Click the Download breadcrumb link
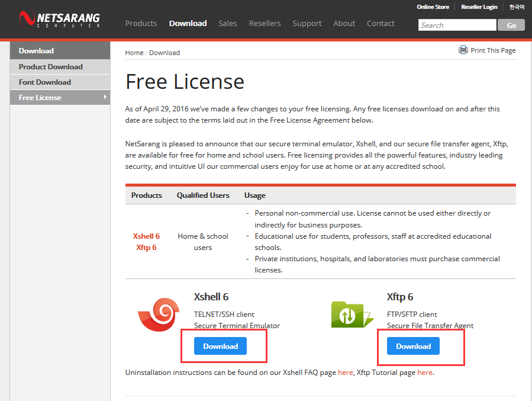This screenshot has width=532, height=401. pyautogui.click(x=165, y=53)
